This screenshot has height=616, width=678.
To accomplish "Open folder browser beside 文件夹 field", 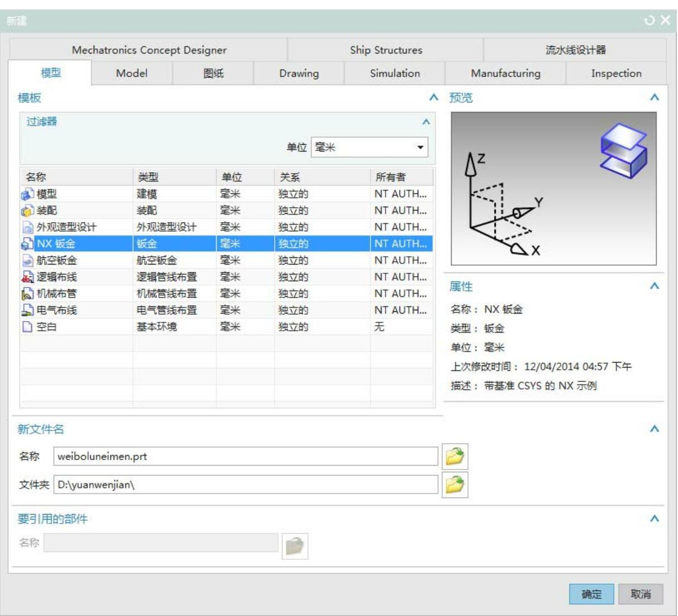I will [455, 485].
